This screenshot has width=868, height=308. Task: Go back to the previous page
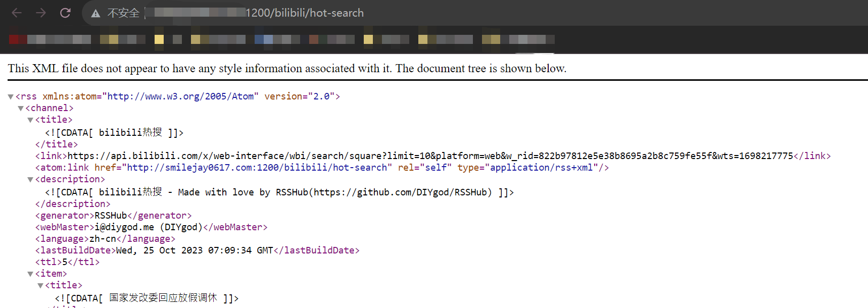17,13
